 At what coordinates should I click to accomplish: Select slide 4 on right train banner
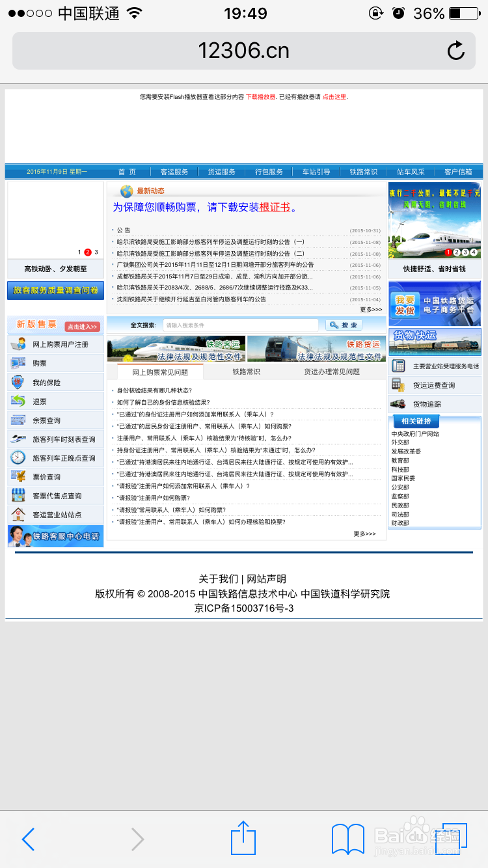pyautogui.click(x=474, y=252)
